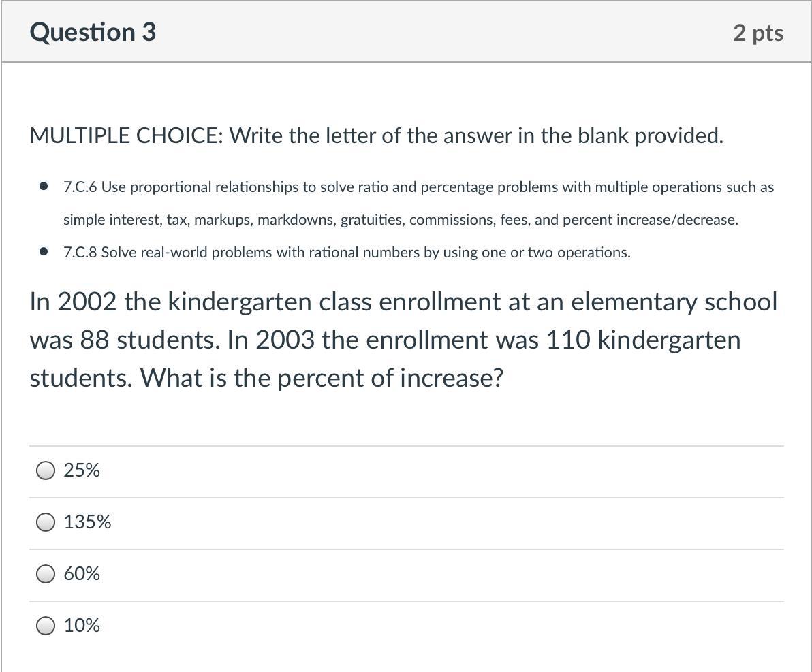Click "In 2002" at the question start

(73, 302)
